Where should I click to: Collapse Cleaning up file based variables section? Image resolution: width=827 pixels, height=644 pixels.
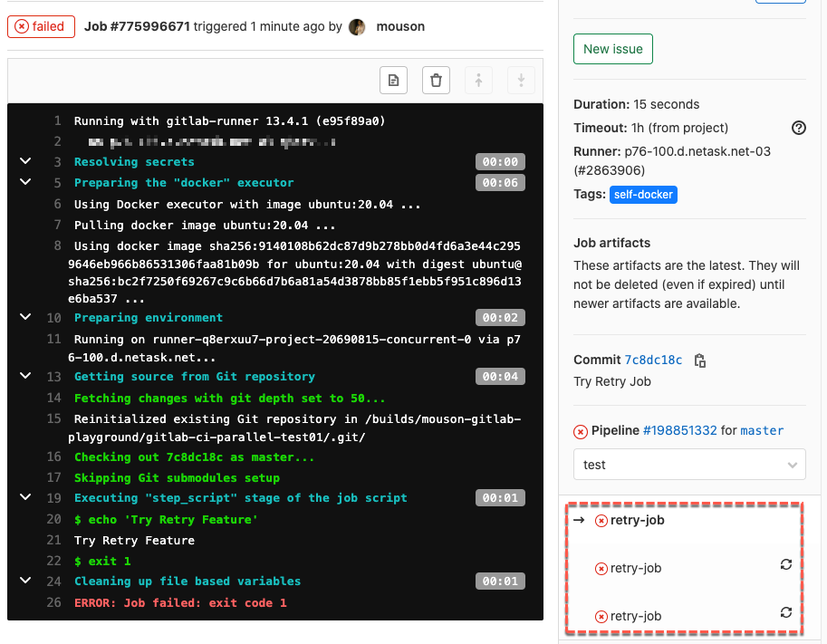[25, 581]
